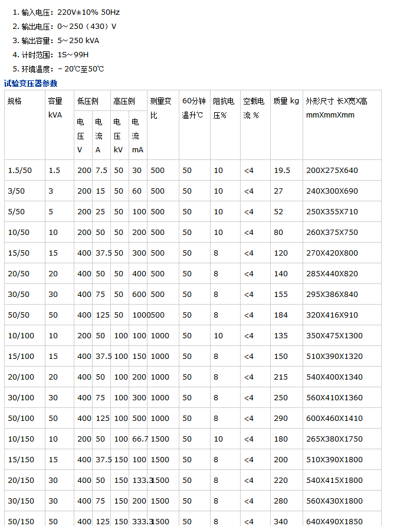Screen dimensions: 420x526
Task: Click the high-side current cell 600
Action: pos(139,295)
